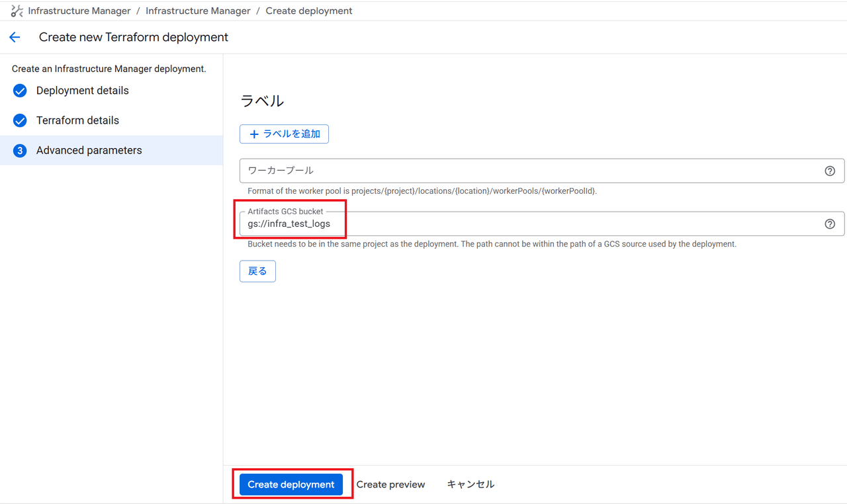Click Create preview button
Screen dimensions: 847x504
390,484
